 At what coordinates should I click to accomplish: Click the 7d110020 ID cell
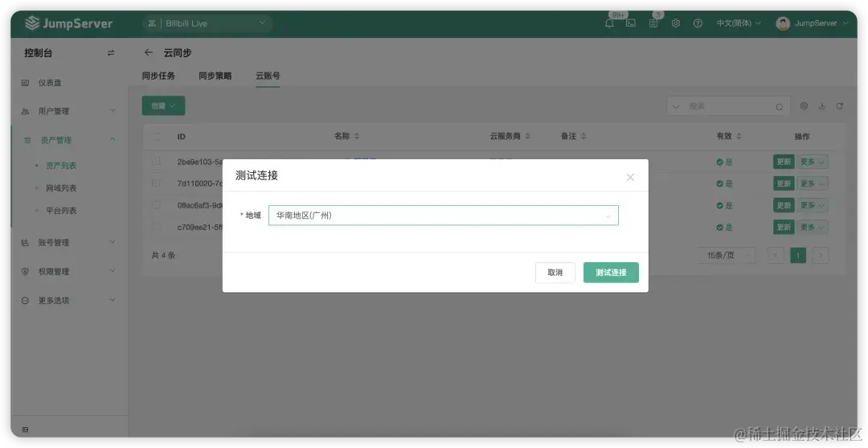click(x=200, y=183)
